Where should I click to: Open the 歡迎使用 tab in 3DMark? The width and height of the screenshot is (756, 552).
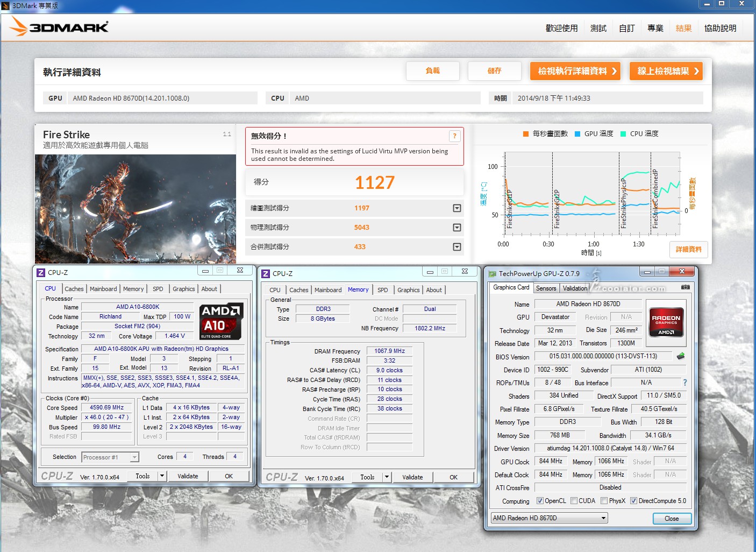point(561,28)
